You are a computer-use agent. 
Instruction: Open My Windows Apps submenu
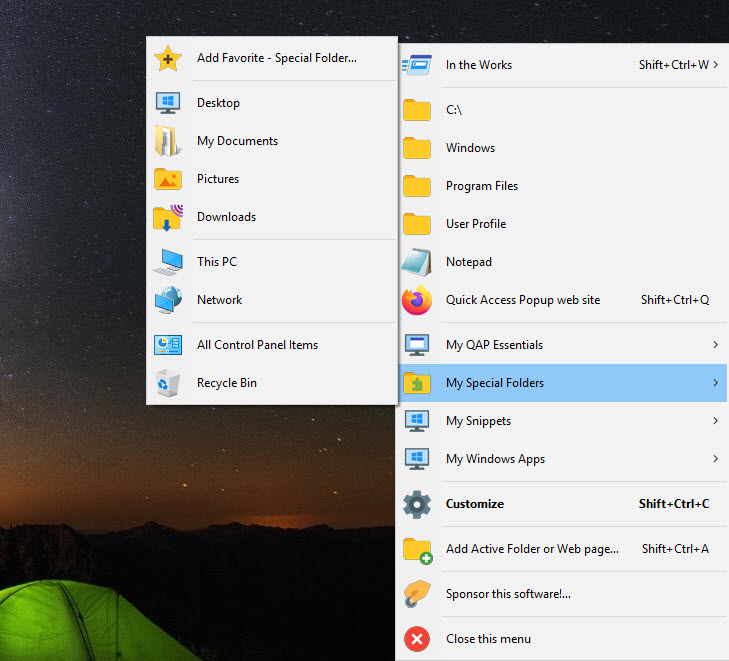(563, 459)
